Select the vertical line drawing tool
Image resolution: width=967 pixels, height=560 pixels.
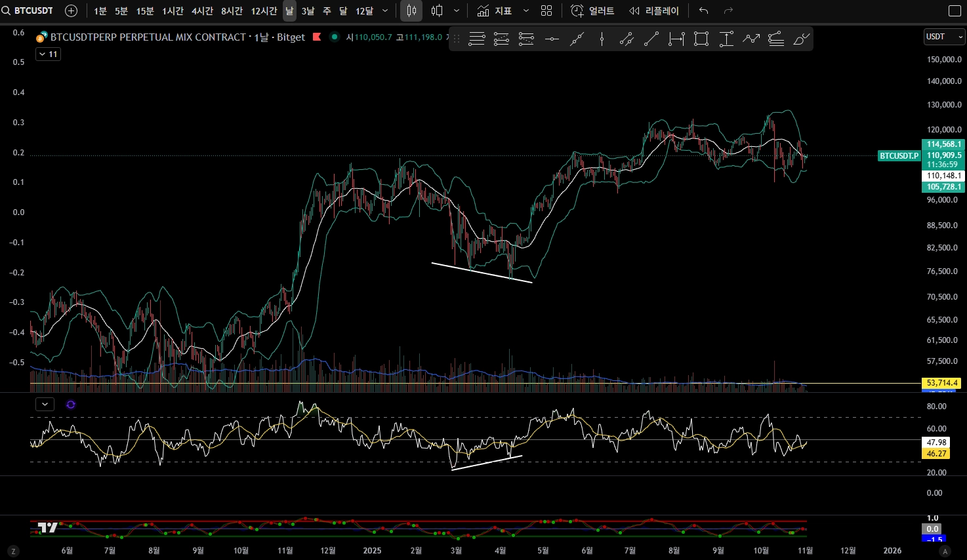(x=602, y=39)
